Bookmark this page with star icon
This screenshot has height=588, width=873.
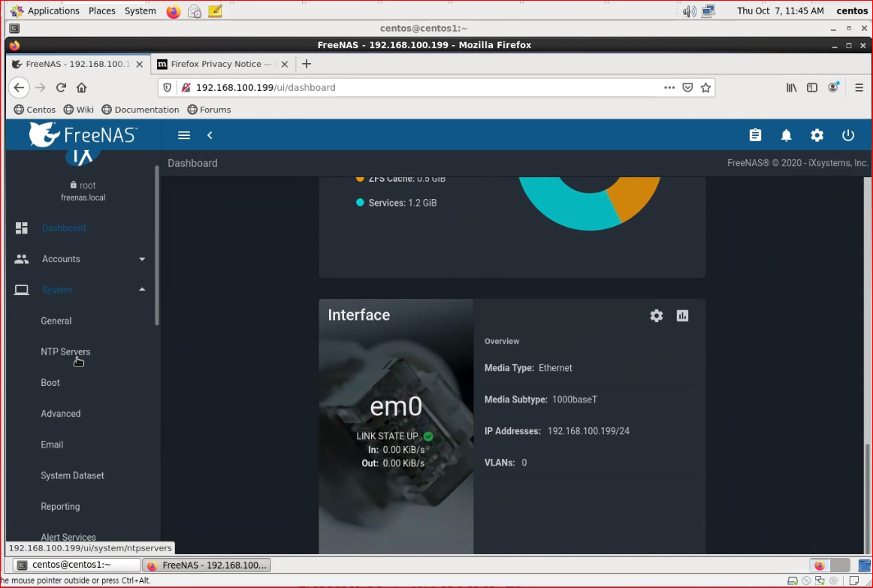[x=706, y=87]
